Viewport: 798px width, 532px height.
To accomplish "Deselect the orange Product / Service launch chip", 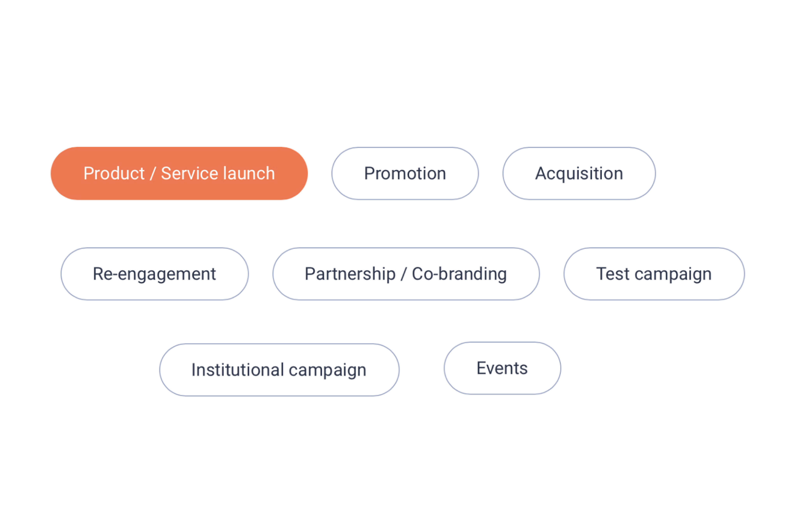I will [179, 173].
